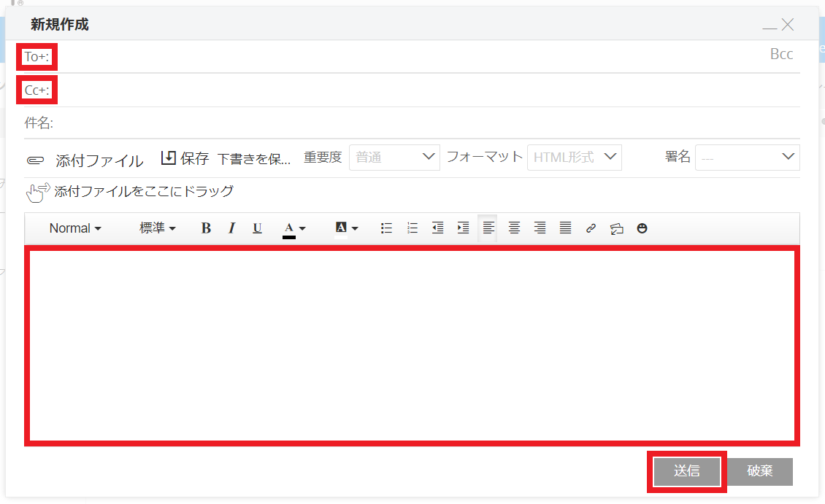Open the text color picker
Image resolution: width=825 pixels, height=504 pixels.
point(294,228)
